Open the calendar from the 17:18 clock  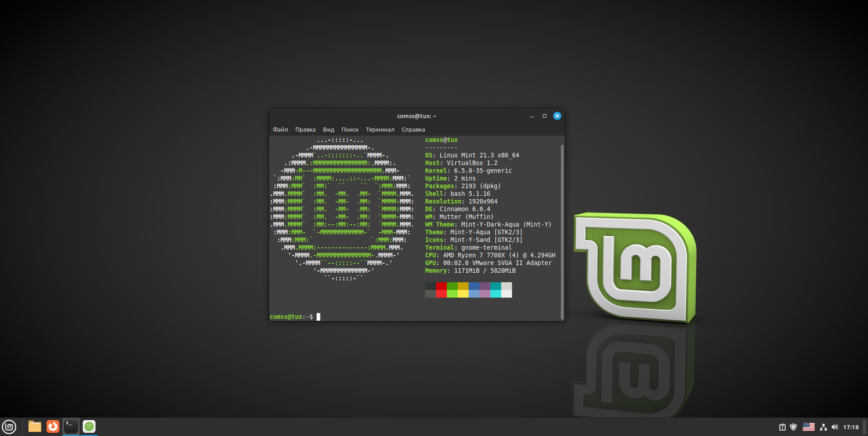click(851, 427)
